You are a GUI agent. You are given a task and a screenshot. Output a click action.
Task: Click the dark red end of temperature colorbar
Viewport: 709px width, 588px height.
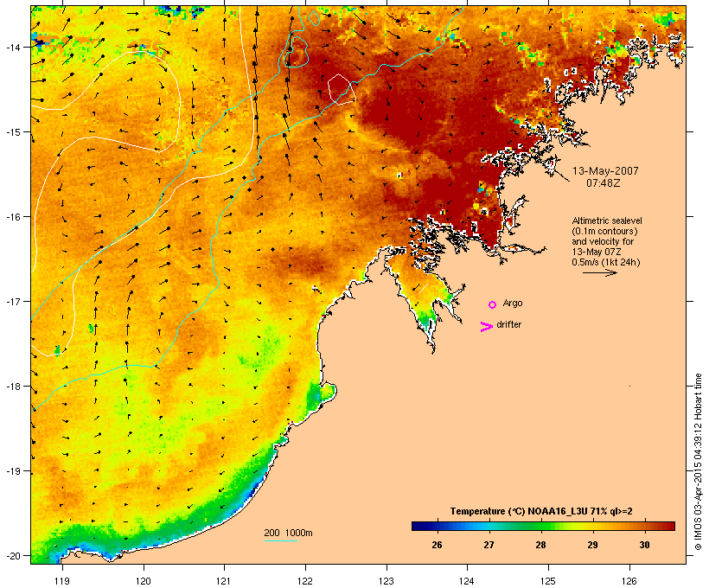[x=671, y=526]
